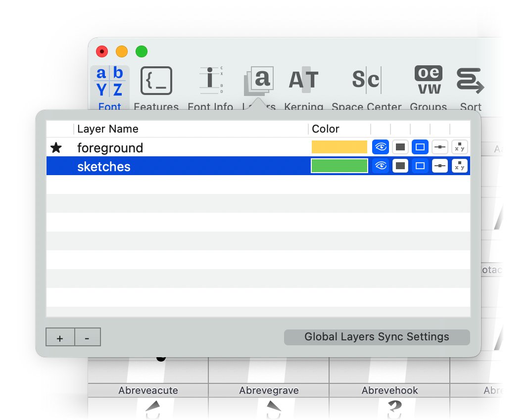Open the Features editor
The height and width of the screenshot is (420, 531).
(x=156, y=88)
